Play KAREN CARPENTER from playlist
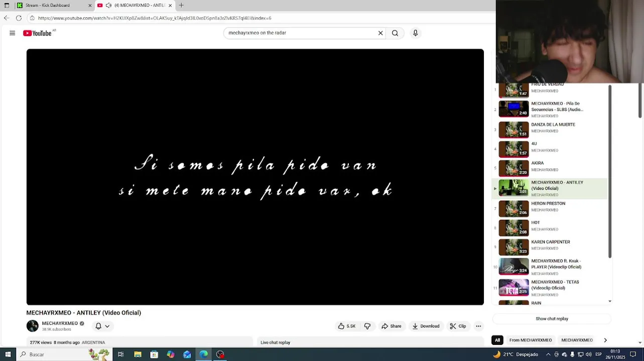The image size is (644, 361). pos(550,247)
